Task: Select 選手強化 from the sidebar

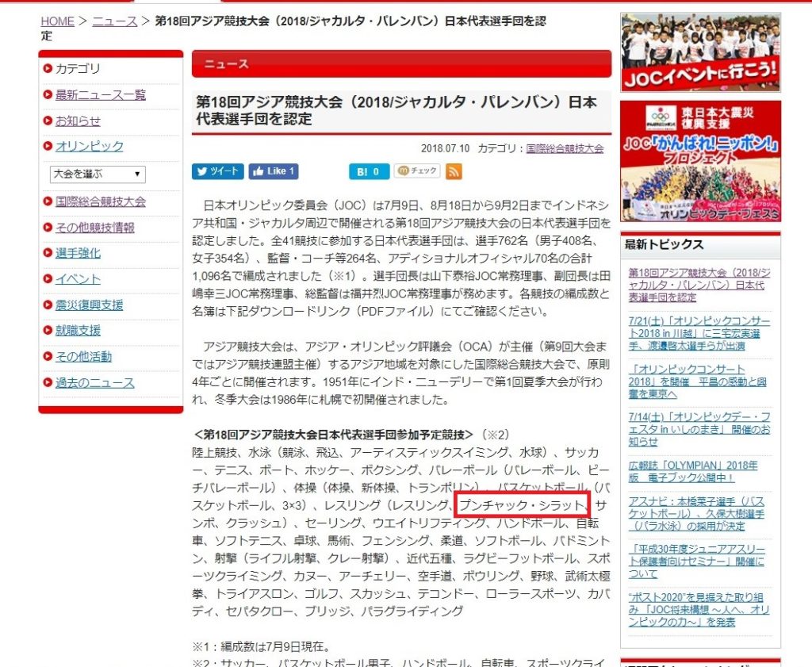Action: click(78, 253)
